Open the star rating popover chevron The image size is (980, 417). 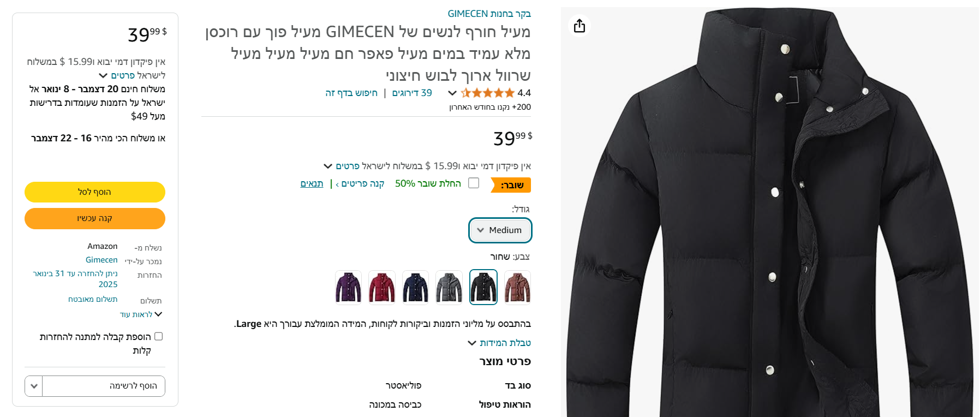click(x=452, y=93)
